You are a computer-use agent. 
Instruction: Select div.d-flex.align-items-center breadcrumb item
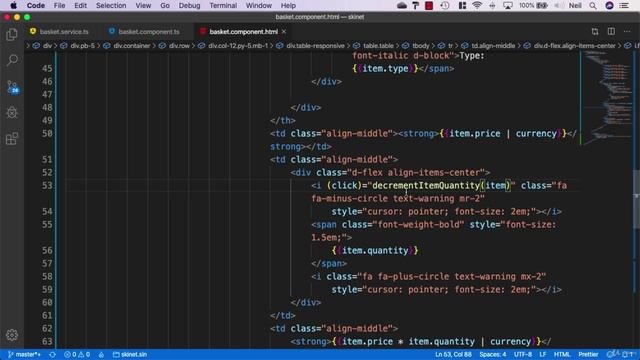(x=574, y=46)
